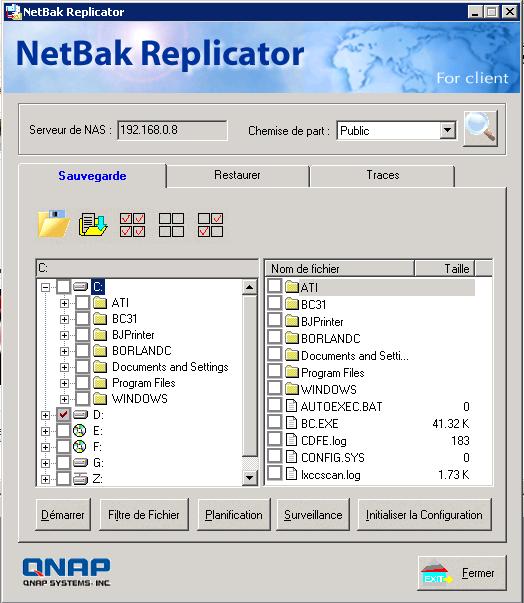Expand the Documents and Settings folder
Screen dimensions: 524x603
click(64, 367)
